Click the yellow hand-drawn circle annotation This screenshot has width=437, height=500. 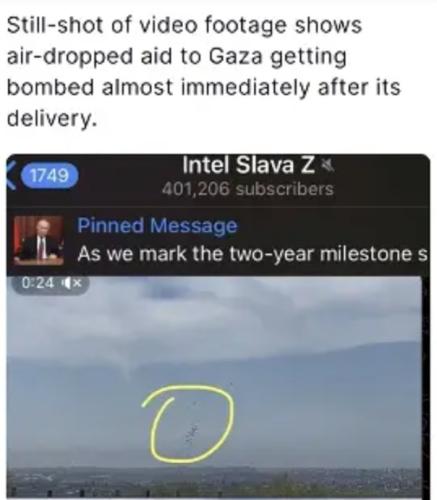pos(188,423)
